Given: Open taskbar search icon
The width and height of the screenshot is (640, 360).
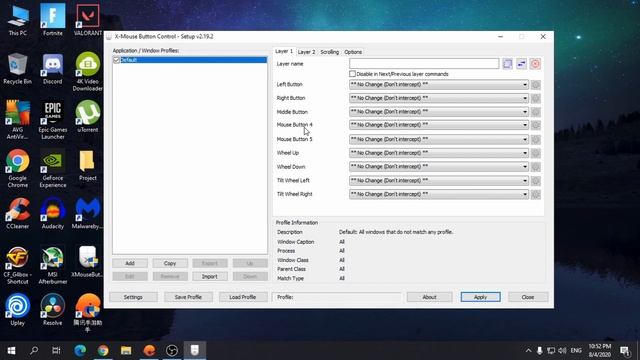Looking at the screenshot, I should [x=34, y=351].
